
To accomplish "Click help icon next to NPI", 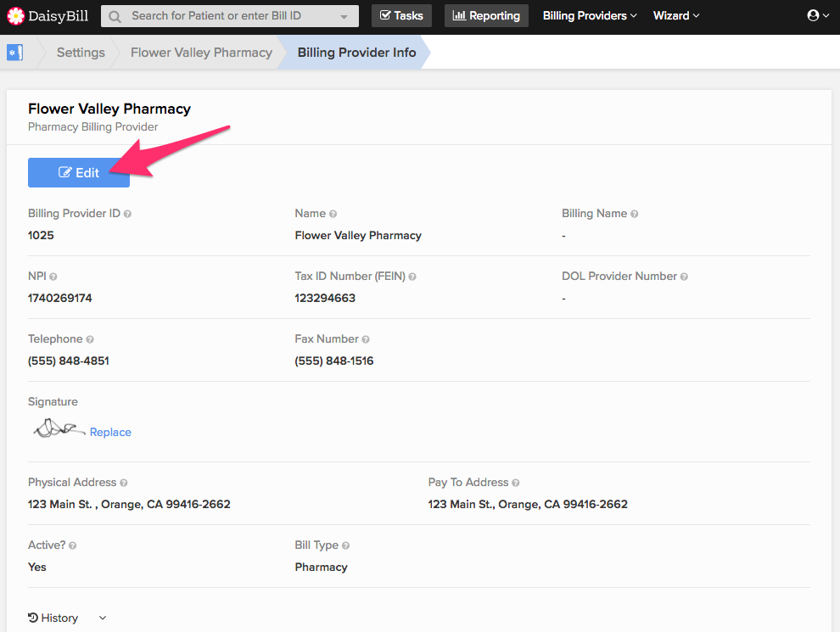I will click(x=53, y=277).
